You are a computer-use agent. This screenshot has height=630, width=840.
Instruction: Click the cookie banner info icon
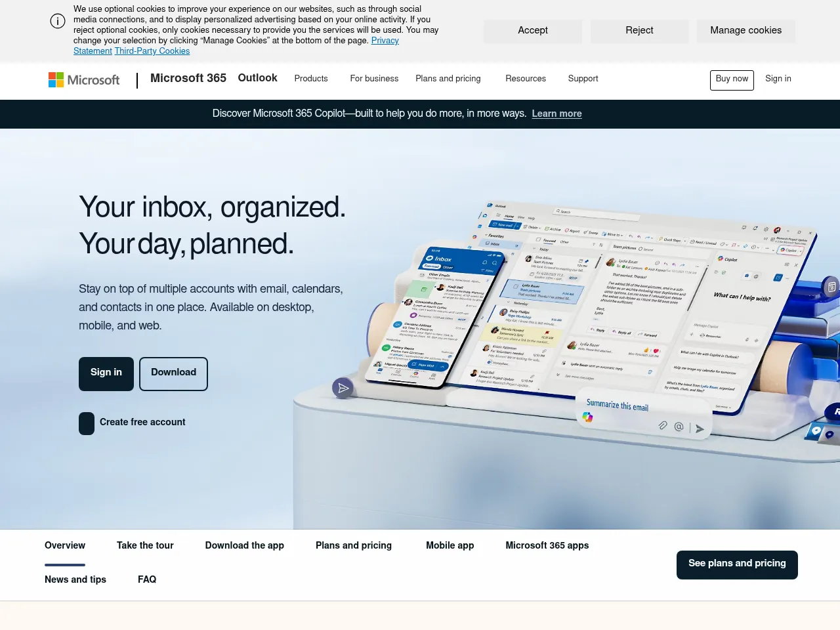pyautogui.click(x=58, y=21)
